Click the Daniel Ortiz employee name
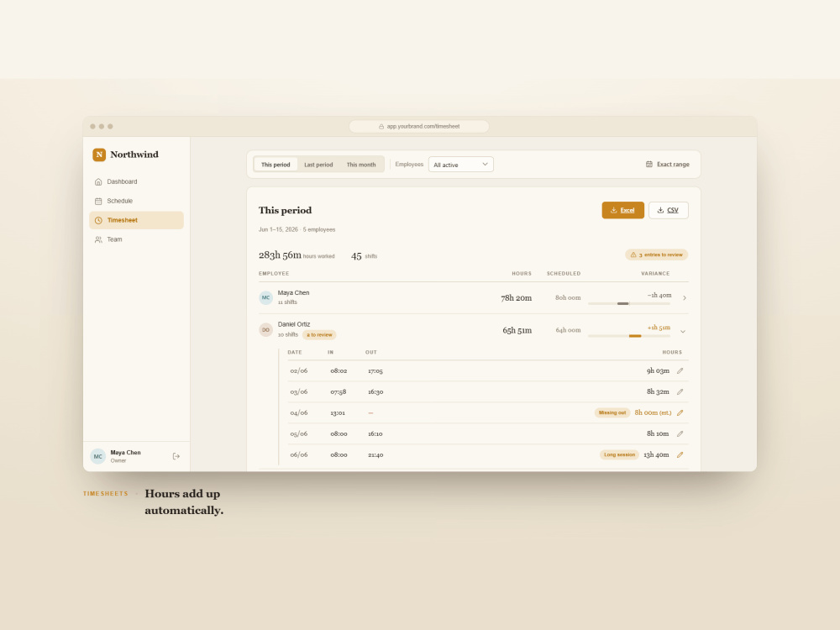 (293, 324)
